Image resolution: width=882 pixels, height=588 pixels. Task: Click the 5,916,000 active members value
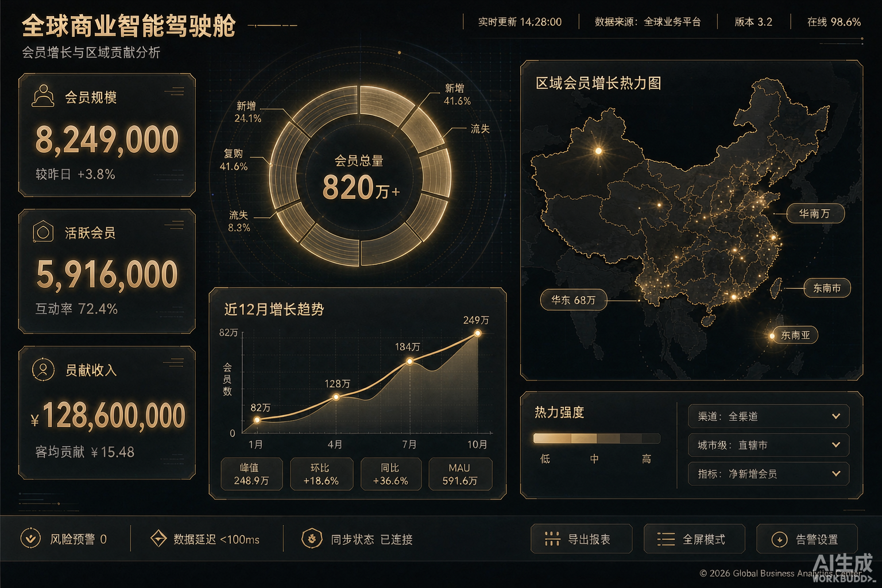[x=107, y=274]
